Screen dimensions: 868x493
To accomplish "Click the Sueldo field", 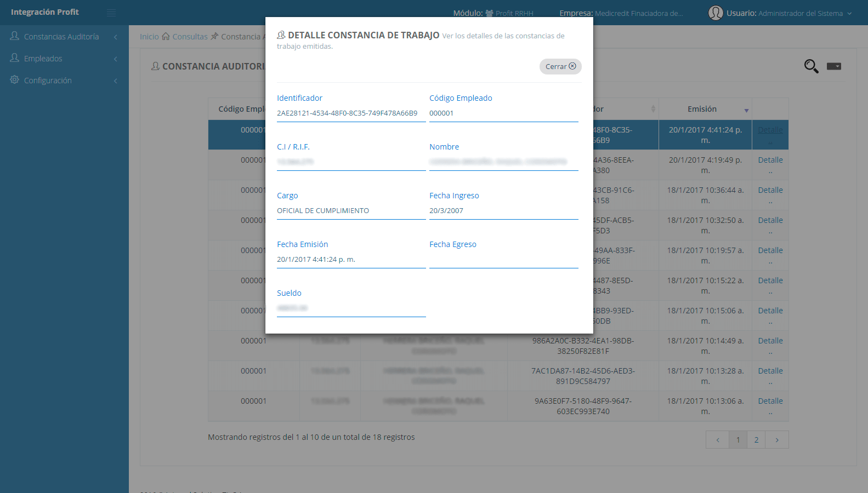I will (x=351, y=308).
